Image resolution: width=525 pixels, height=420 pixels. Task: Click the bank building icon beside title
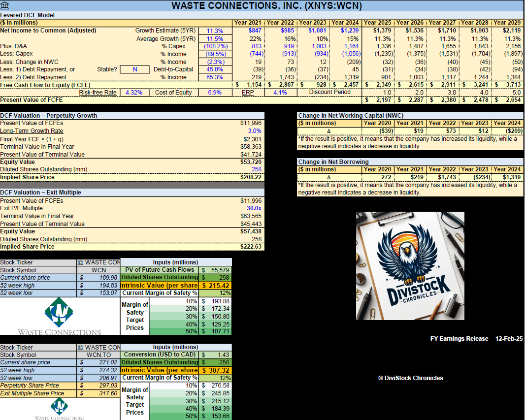pos(5,5)
